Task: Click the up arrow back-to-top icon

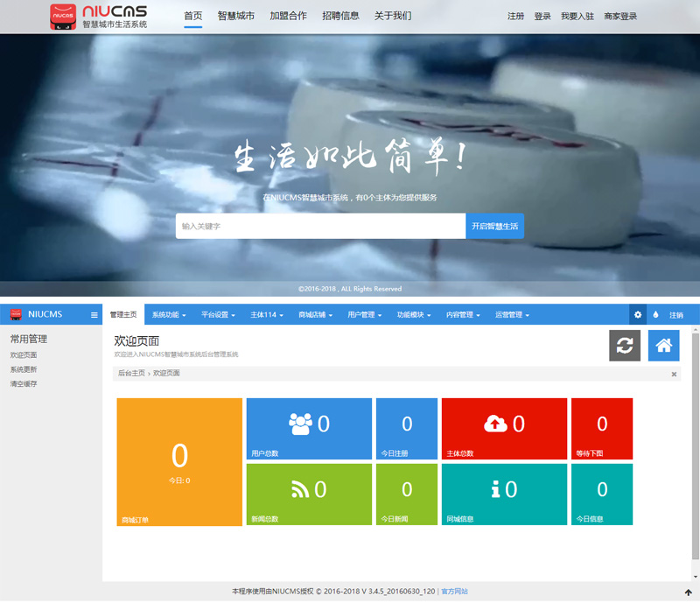Action: coord(688,592)
